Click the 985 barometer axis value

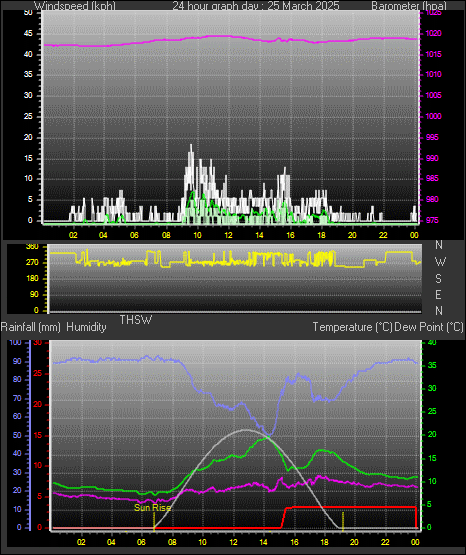432,178
